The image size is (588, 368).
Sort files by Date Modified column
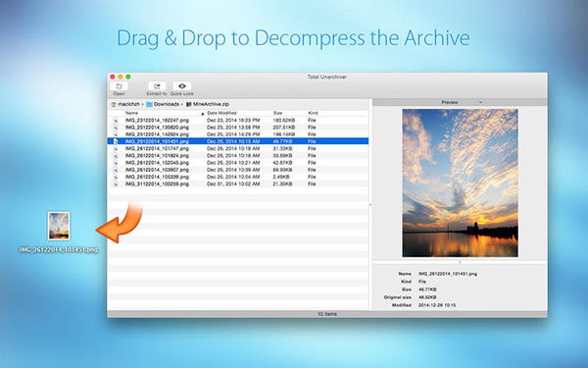tap(221, 113)
